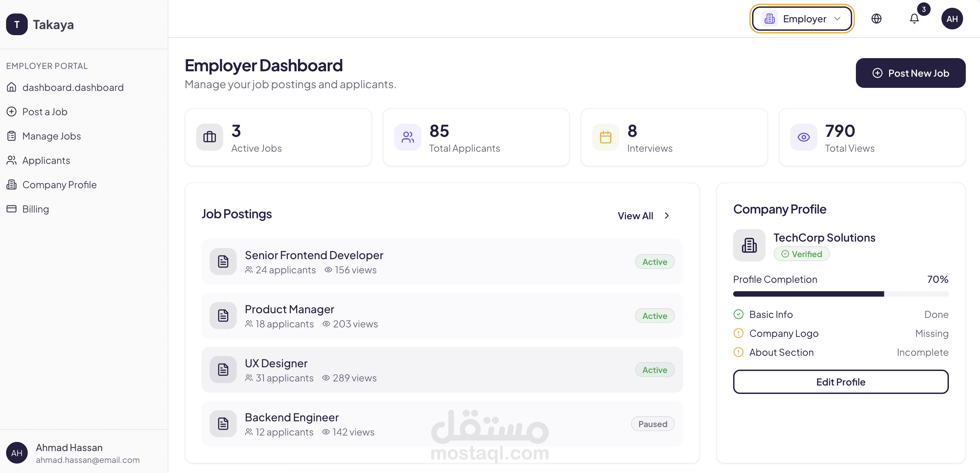This screenshot has height=473, width=980.
Task: Click the Total Applicants people icon
Action: click(x=407, y=137)
